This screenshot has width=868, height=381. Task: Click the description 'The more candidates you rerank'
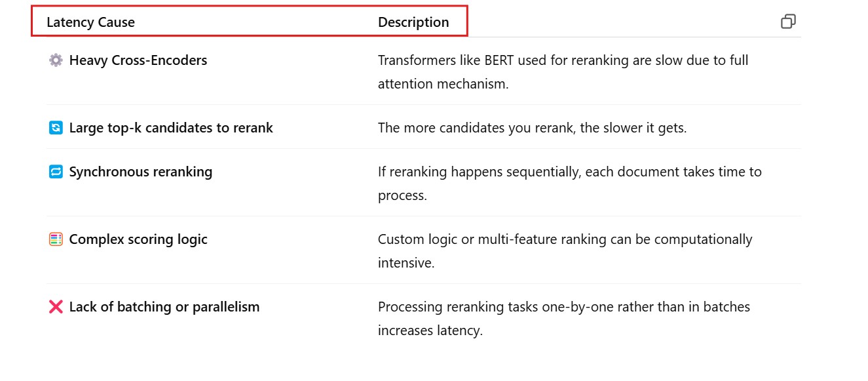click(x=532, y=128)
